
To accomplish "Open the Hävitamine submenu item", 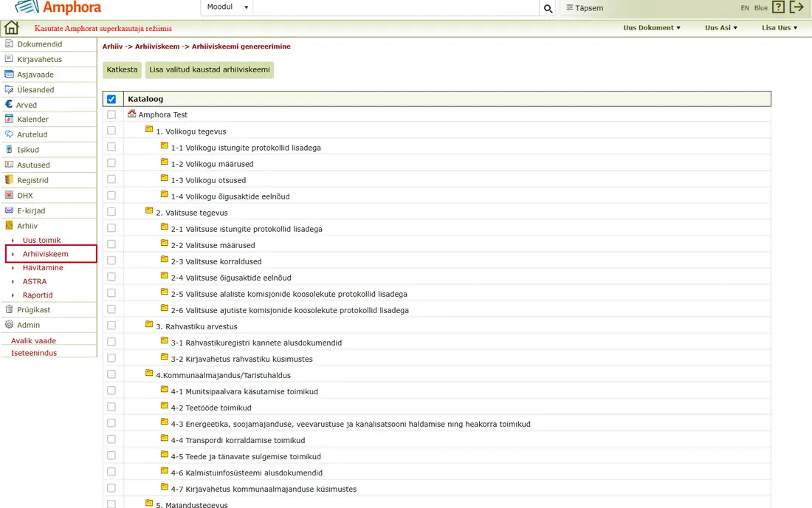I will click(x=43, y=268).
